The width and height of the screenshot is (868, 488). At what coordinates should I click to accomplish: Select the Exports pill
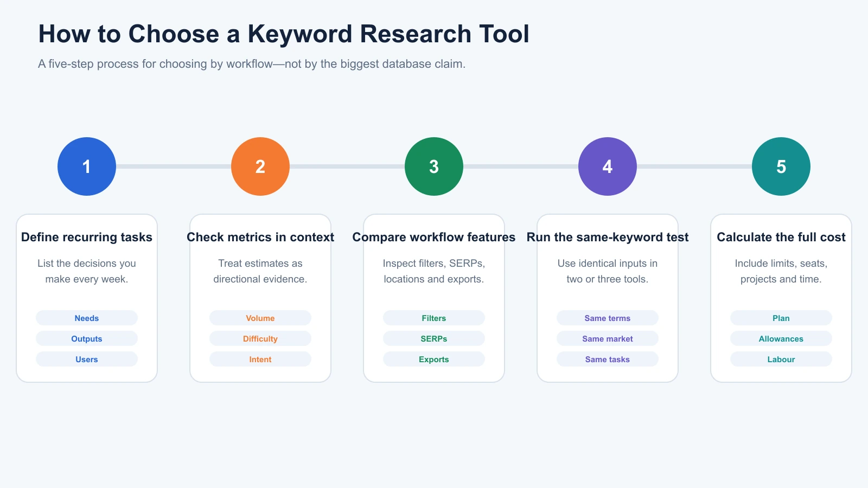pos(434,359)
